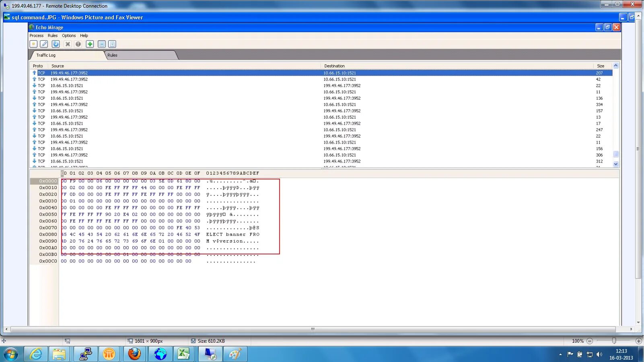Image resolution: width=644 pixels, height=362 pixels.
Task: Click the zoom in plus button
Action: tap(638, 341)
